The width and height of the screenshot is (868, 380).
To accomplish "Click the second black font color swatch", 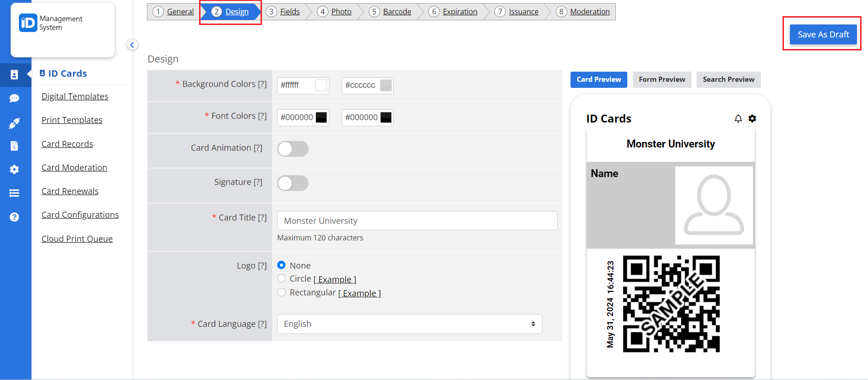I will point(386,117).
